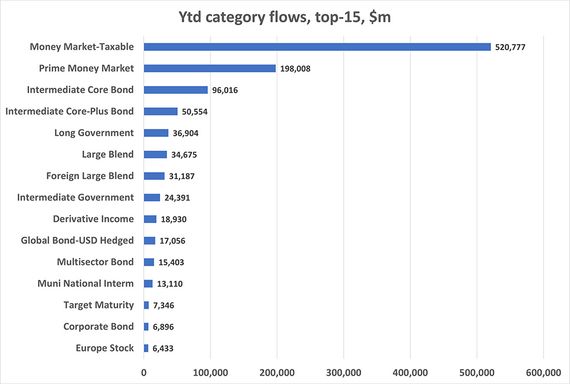Viewport: 570px width, 384px height.
Task: Click the Global Bond-USD Hedged label
Action: [x=77, y=240]
